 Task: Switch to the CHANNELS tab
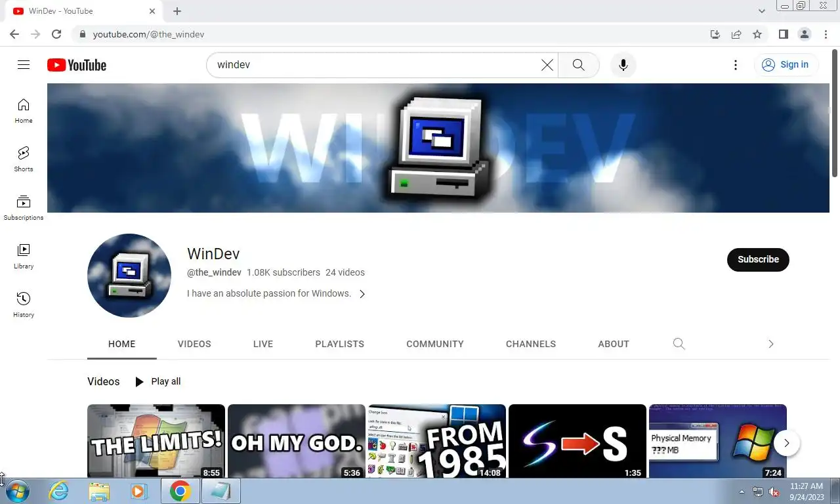coord(531,344)
